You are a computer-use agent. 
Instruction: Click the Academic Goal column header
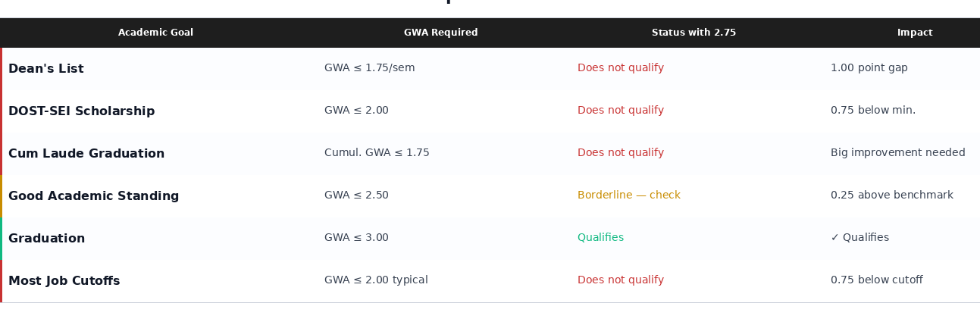(155, 33)
